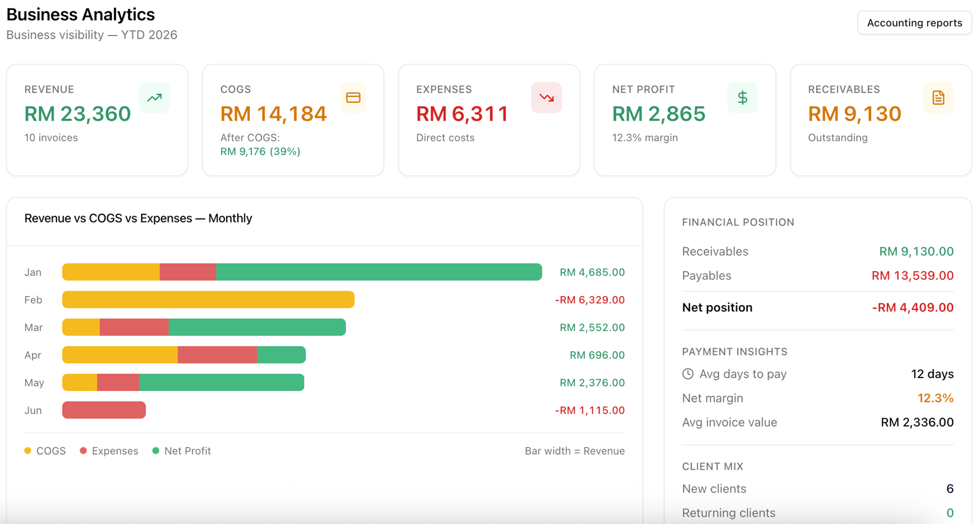Click the Financial Position Receivables RM 9,130.00
The height and width of the screenshot is (524, 980).
point(916,251)
